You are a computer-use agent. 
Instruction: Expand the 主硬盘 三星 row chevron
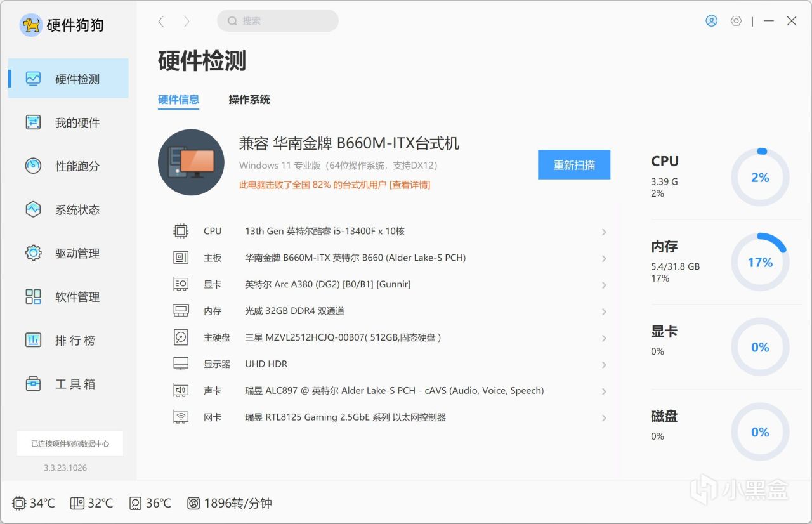604,339
